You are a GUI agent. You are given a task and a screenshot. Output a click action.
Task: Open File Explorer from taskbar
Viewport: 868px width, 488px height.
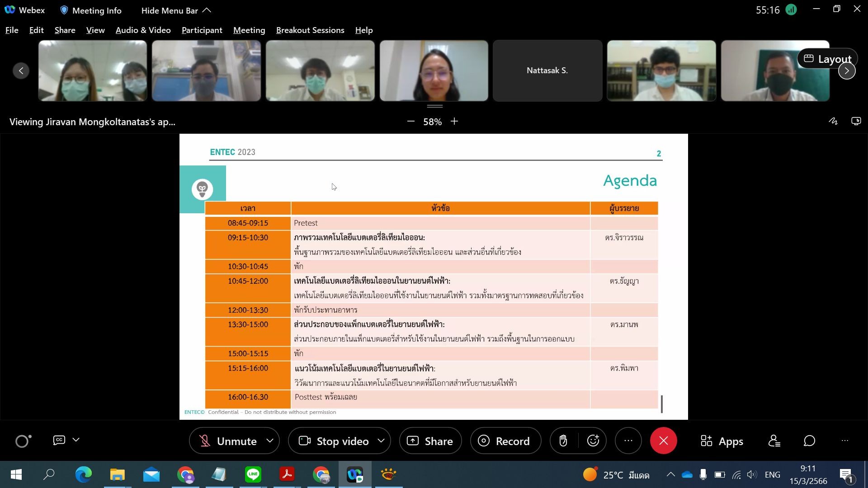(117, 474)
